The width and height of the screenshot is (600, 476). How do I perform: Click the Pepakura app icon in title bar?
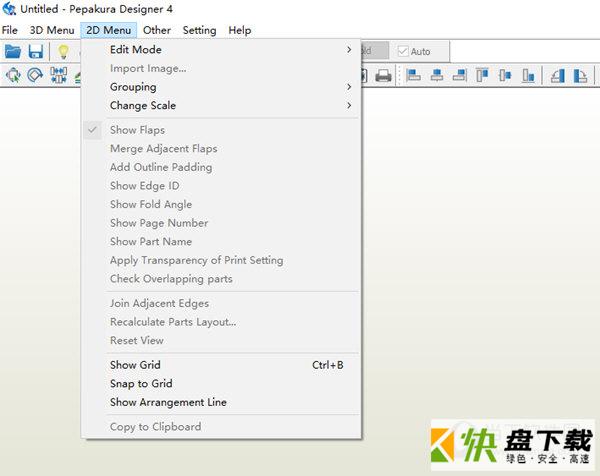point(9,8)
